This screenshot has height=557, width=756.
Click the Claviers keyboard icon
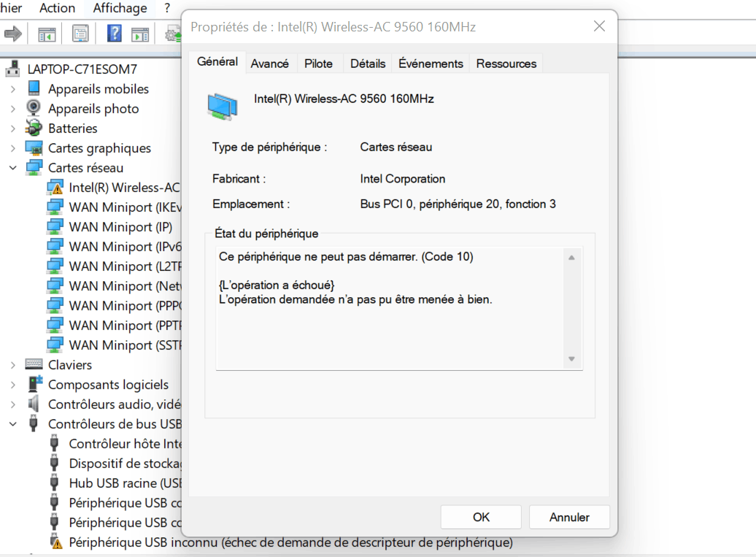coord(34,364)
